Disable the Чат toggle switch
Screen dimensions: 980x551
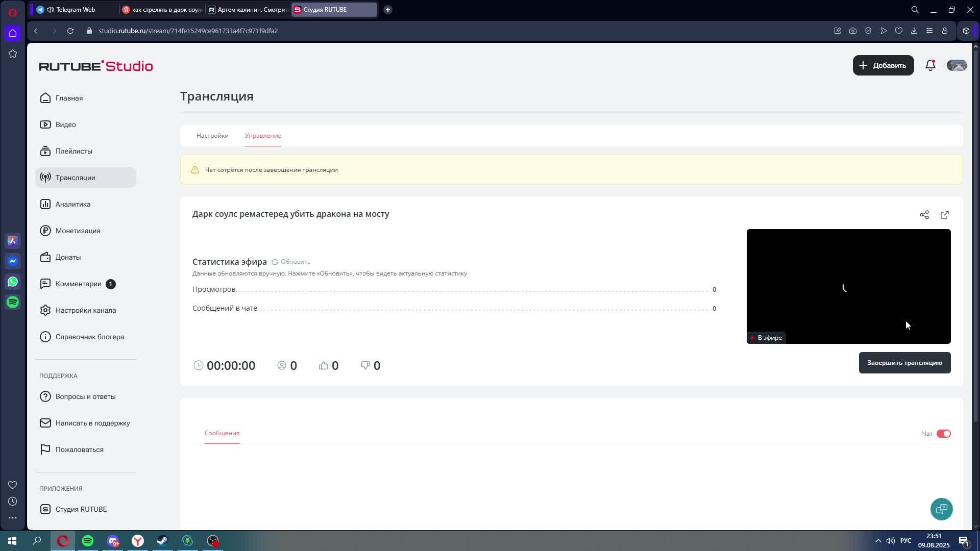pyautogui.click(x=943, y=434)
